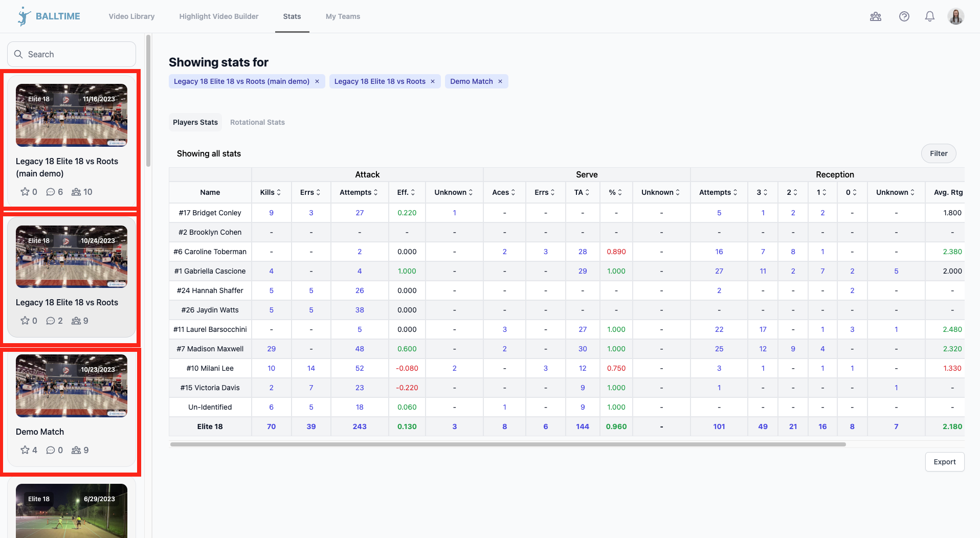Open the team members icon in header
The image size is (980, 538).
point(875,16)
